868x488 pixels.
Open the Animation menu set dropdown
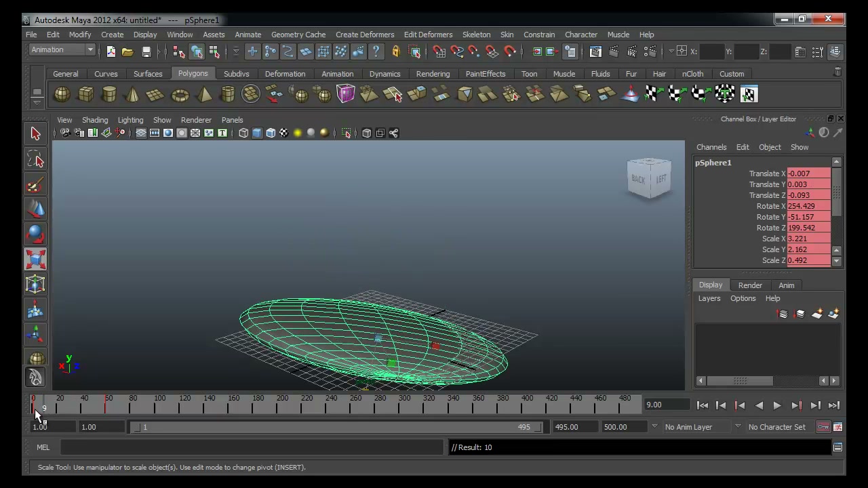pyautogui.click(x=62, y=50)
